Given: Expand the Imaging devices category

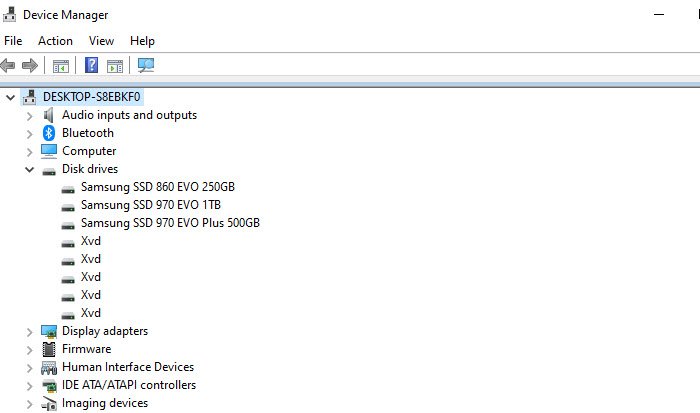Looking at the screenshot, I should (29, 403).
